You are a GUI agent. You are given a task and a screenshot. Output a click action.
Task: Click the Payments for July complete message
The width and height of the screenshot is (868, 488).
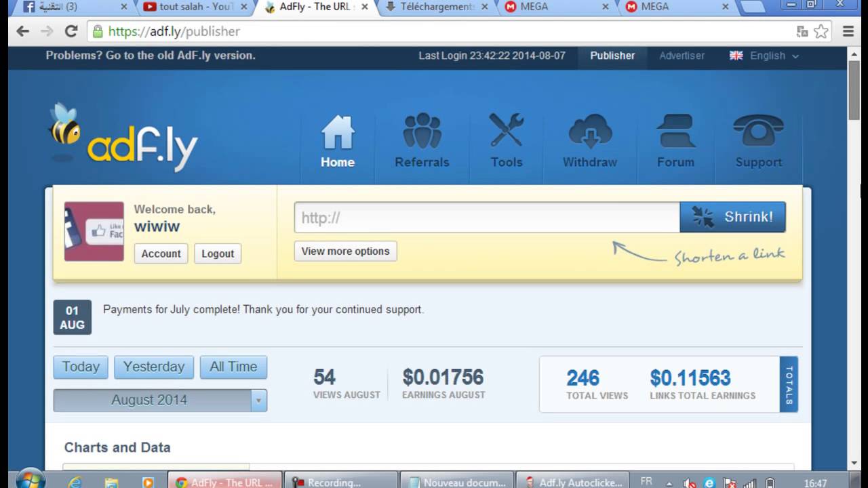click(263, 310)
